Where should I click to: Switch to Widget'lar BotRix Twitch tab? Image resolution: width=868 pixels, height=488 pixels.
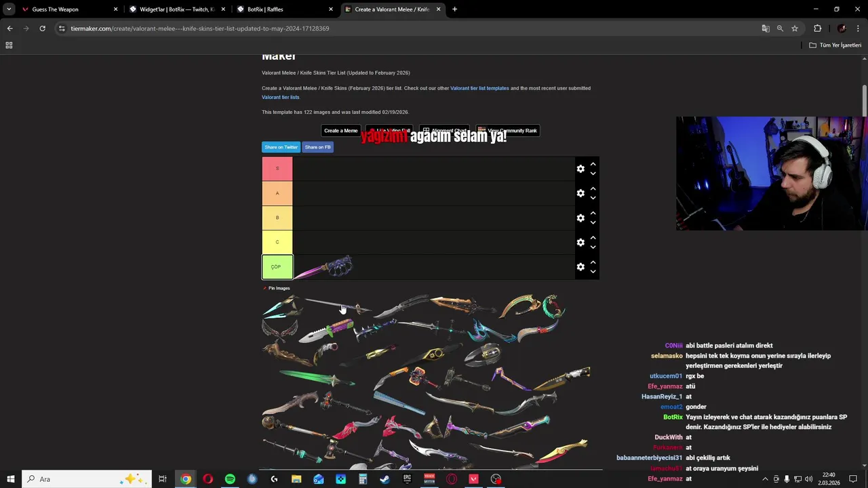(177, 9)
